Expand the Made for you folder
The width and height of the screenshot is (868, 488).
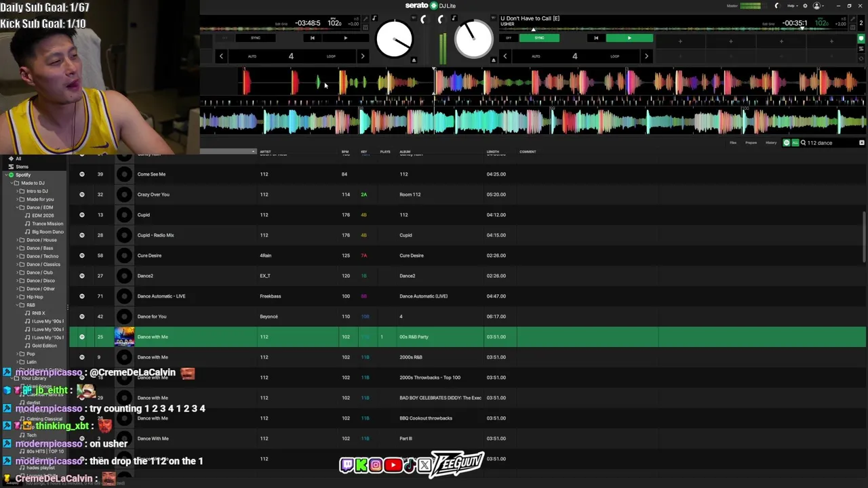16,199
